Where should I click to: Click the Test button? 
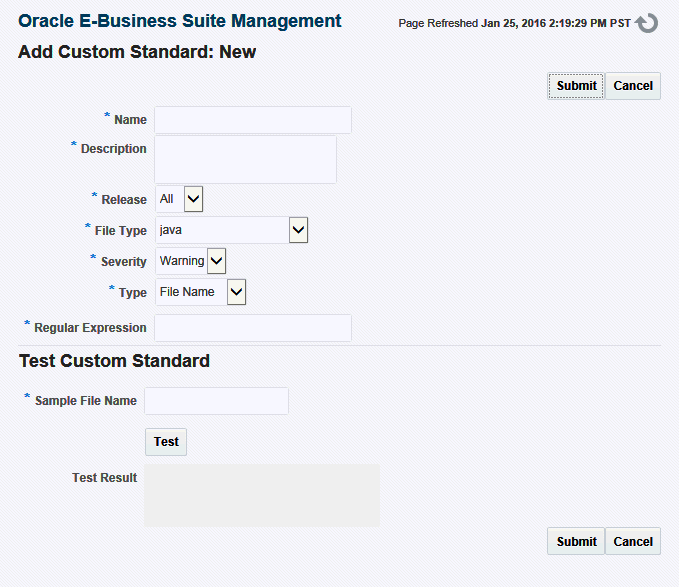click(x=166, y=442)
